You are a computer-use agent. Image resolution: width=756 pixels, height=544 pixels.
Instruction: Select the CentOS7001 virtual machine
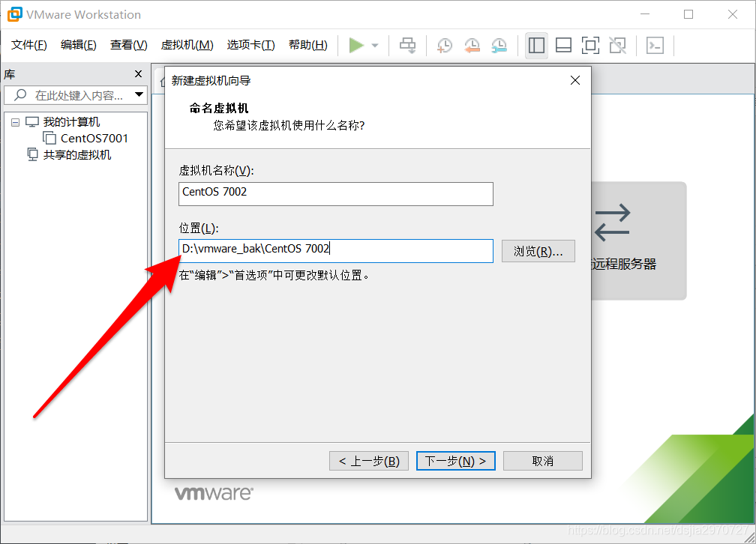tap(94, 139)
